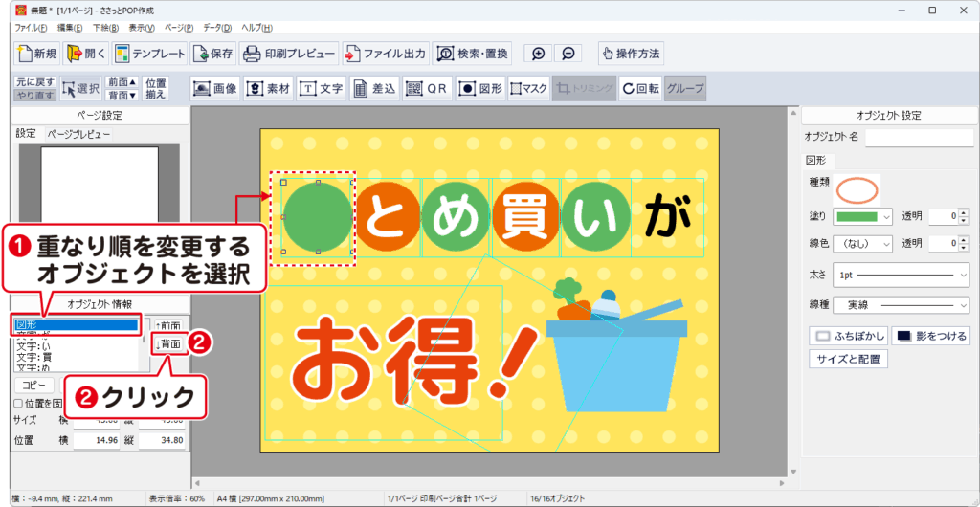Switch to the ページプレビュー tab

click(78, 134)
